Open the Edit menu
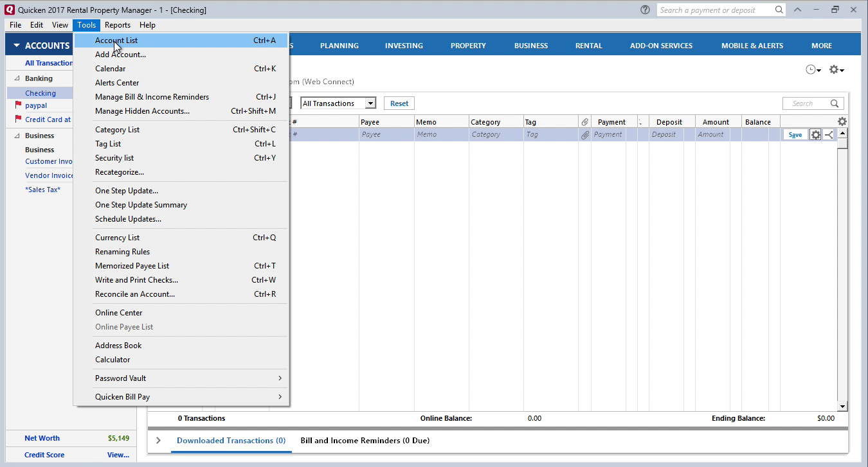The width and height of the screenshot is (868, 467). tap(37, 25)
